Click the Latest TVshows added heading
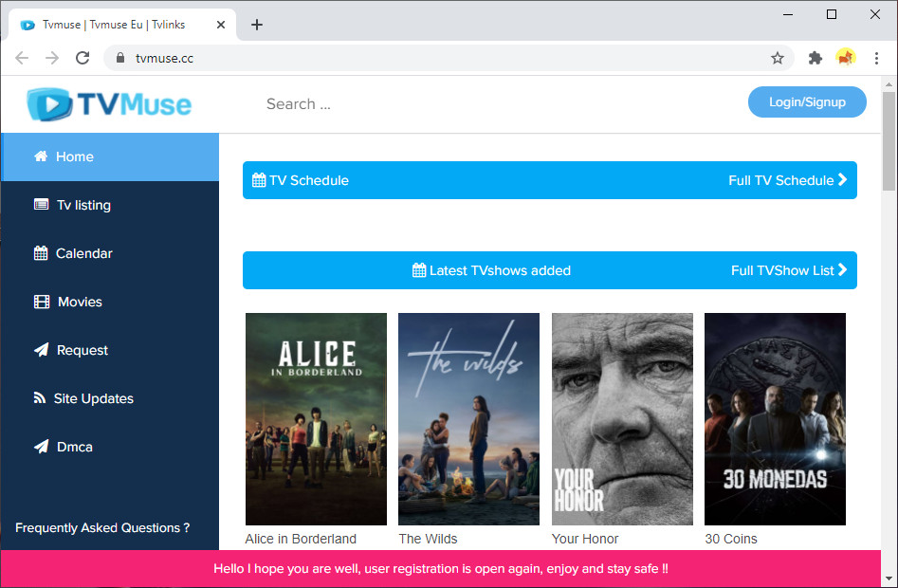 500,270
